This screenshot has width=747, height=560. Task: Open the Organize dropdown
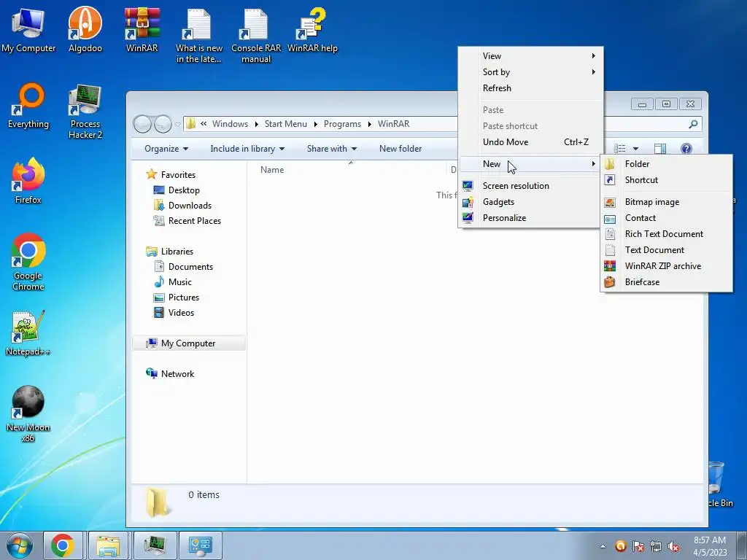click(x=166, y=149)
